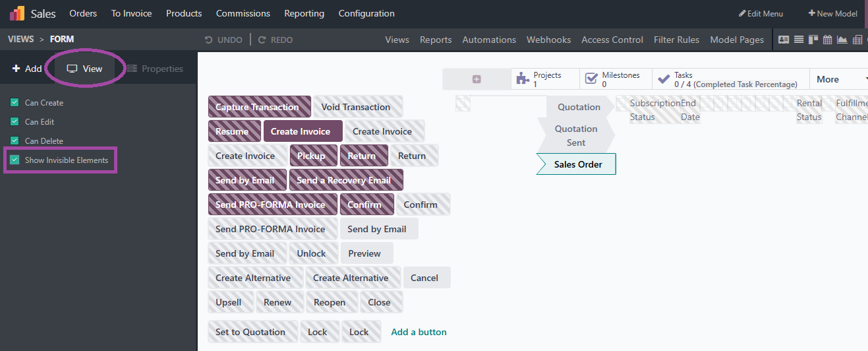Click the Properties tab list icon
The height and width of the screenshot is (351, 868).
[132, 69]
